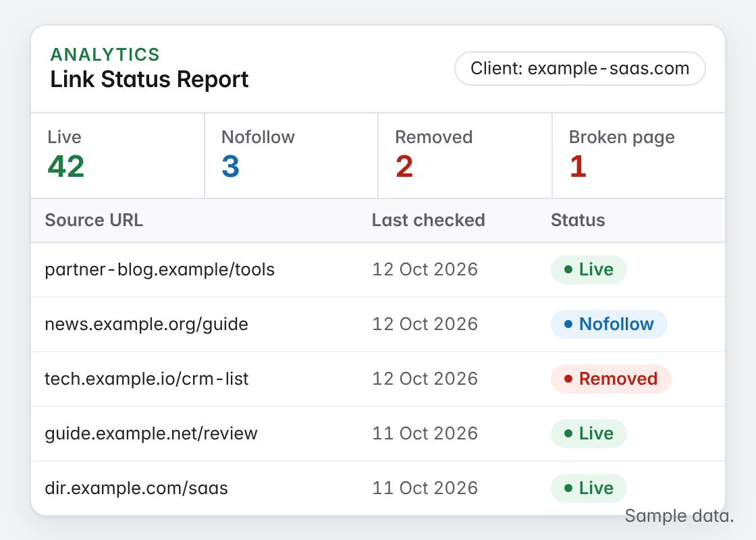Image resolution: width=756 pixels, height=540 pixels.
Task: Select the Removed 2 summary card
Action: click(x=465, y=156)
